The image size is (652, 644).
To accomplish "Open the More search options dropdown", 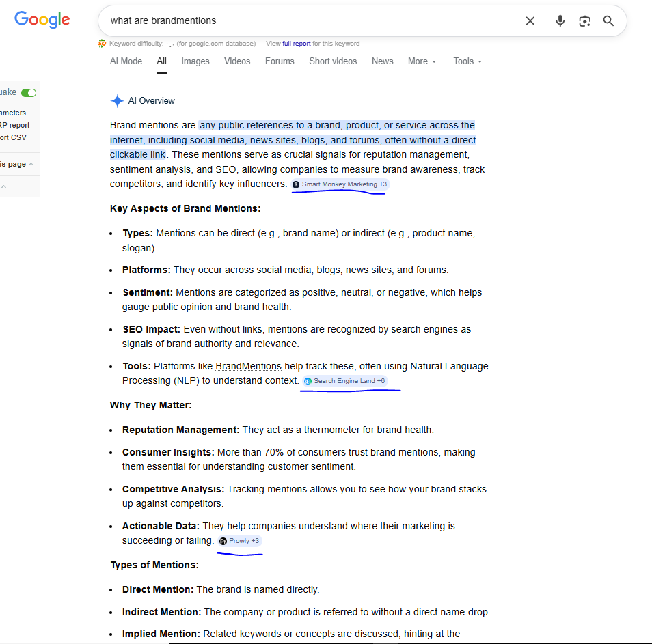I will (422, 61).
